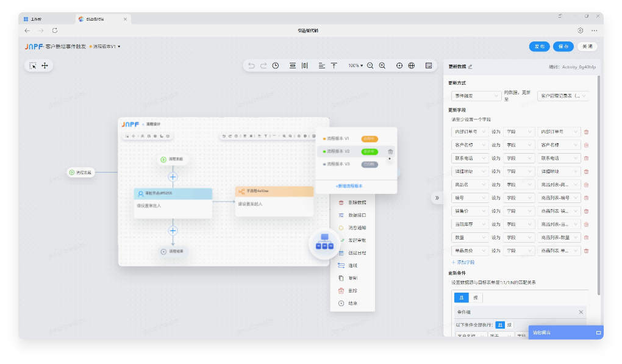Open the 客户管理记录表 target table dropdown

coord(563,96)
